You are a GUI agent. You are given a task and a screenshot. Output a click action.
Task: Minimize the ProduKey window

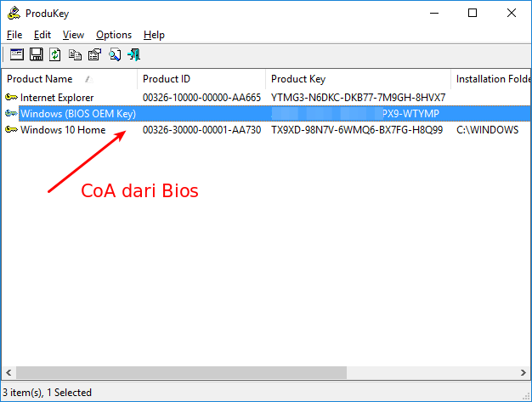434,14
